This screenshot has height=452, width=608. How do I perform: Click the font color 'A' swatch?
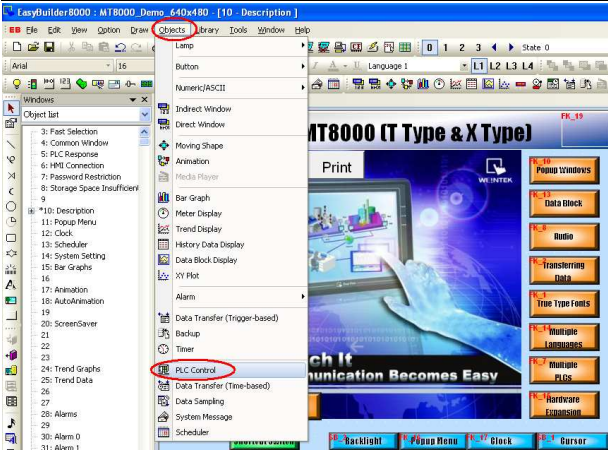(x=333, y=66)
